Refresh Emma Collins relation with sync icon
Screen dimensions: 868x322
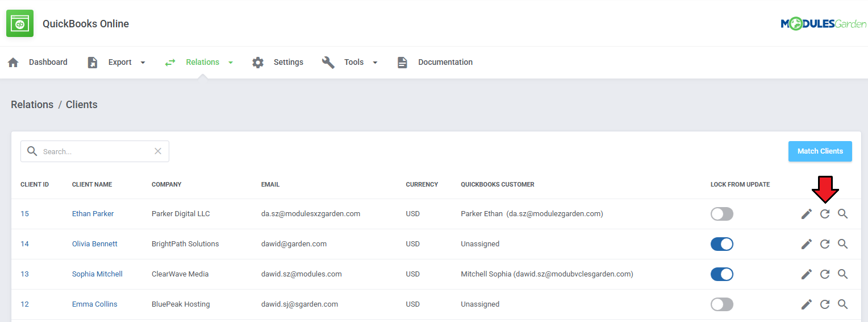825,304
